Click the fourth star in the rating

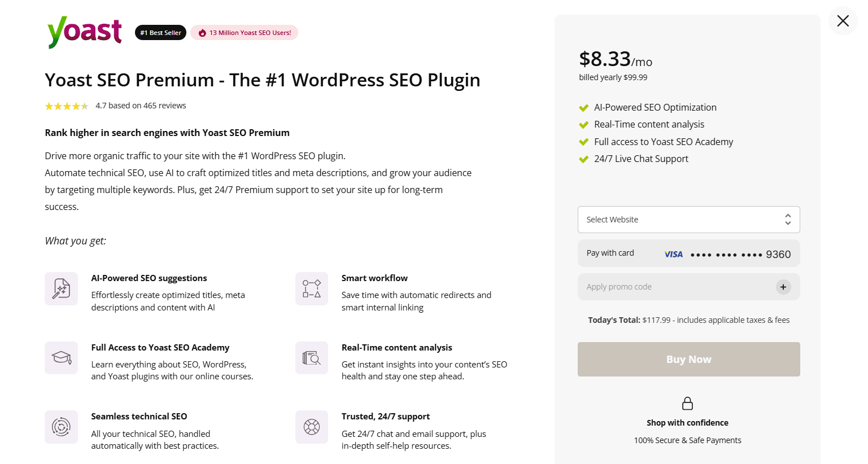pyautogui.click(x=75, y=106)
